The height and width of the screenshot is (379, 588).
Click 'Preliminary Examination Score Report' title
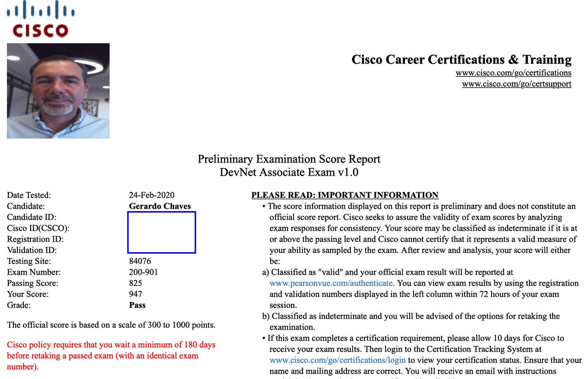click(289, 159)
